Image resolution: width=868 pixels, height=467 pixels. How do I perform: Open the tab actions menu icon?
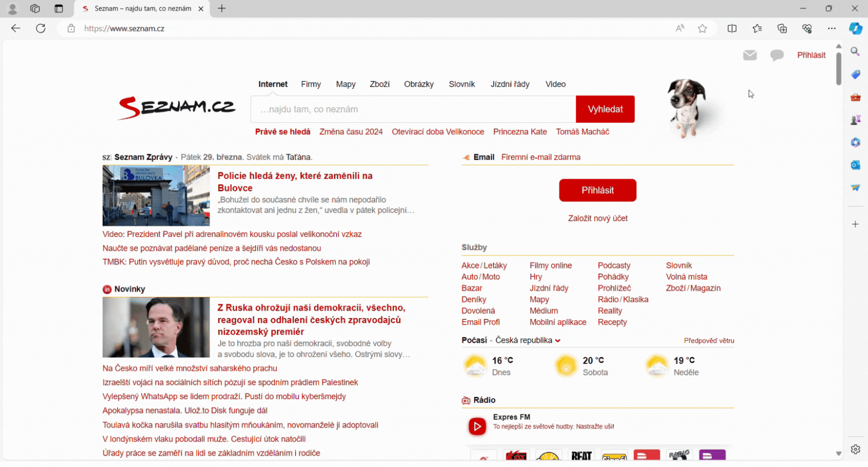point(59,9)
